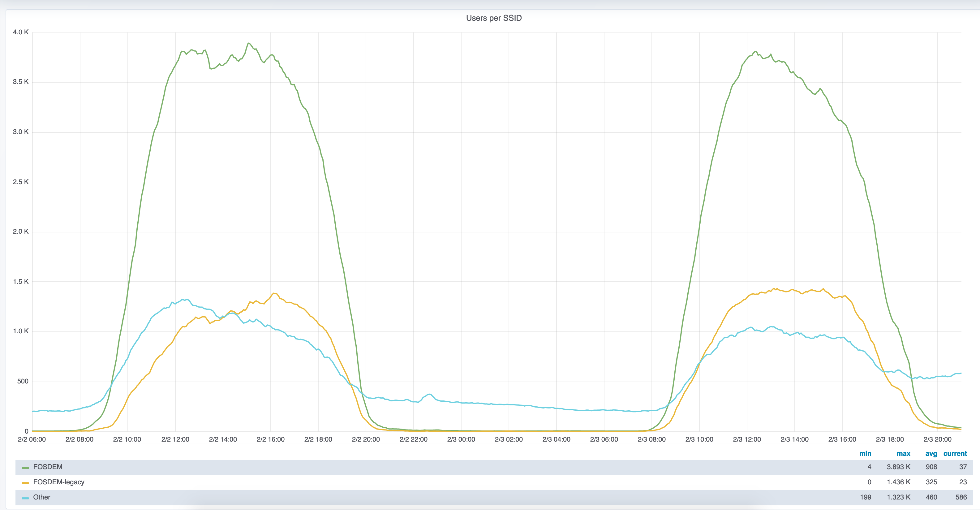Sort legend by avg column header
This screenshot has height=510, width=980.
pos(931,453)
